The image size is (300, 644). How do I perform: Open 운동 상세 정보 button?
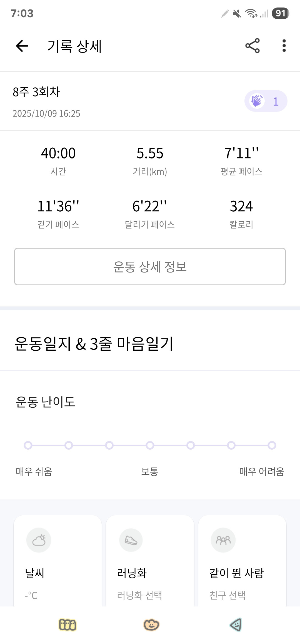[150, 266]
